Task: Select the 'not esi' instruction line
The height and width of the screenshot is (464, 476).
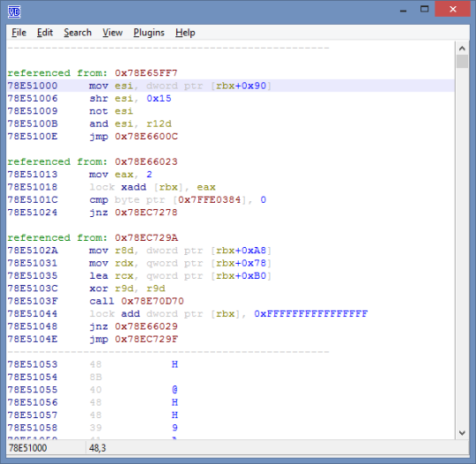Action: [x=231, y=111]
